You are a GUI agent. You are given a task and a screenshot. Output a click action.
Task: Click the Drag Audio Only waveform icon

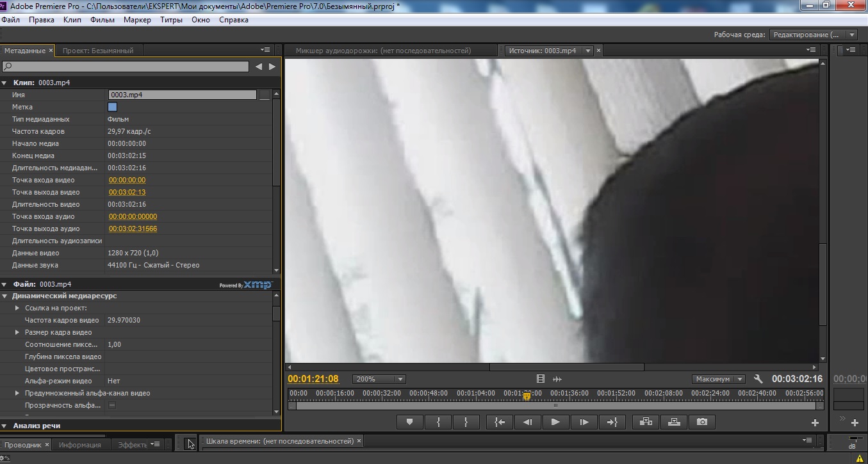coord(557,379)
